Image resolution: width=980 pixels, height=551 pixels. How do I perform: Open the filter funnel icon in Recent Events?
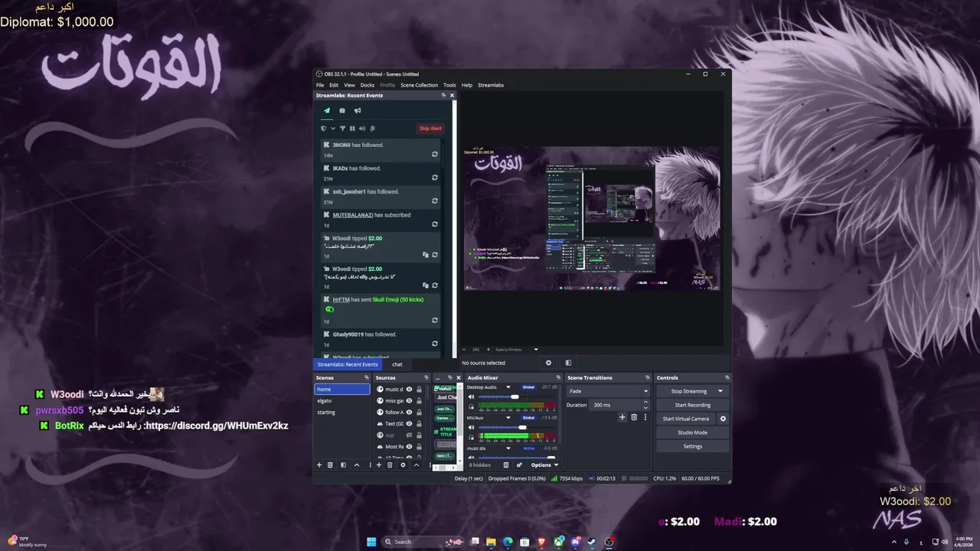pos(342,129)
